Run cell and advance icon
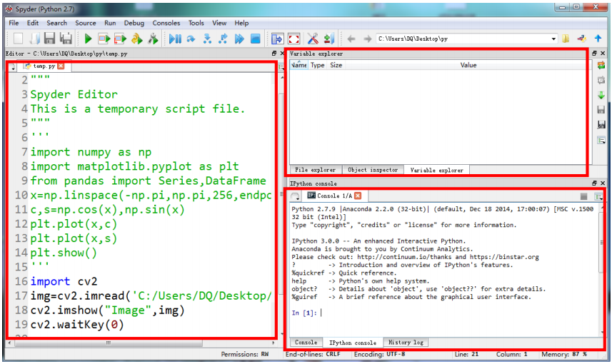This screenshot has height=364, width=612. [120, 39]
